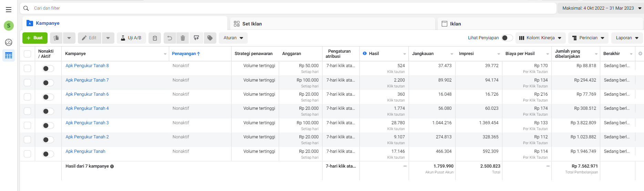Open the account overview gauge icon
This screenshot has width=644, height=191.
click(9, 42)
